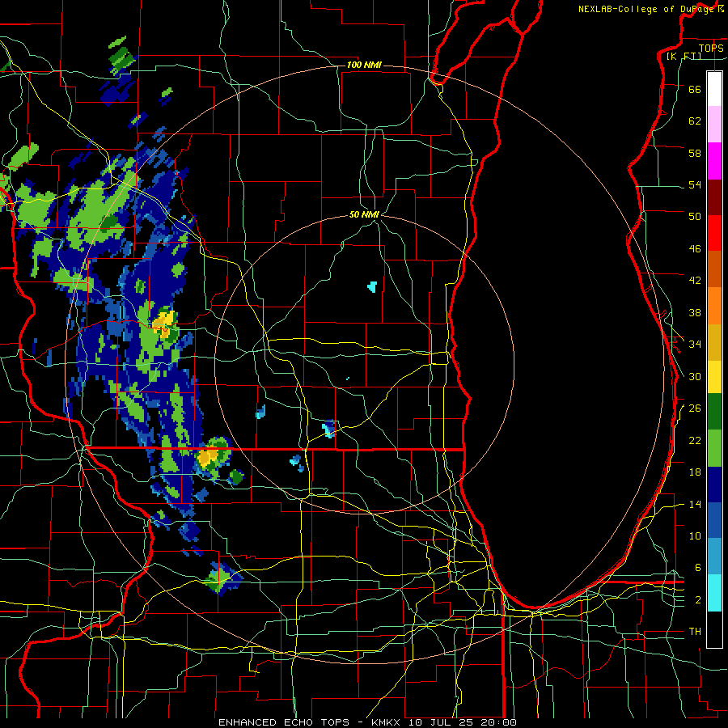Click the white swatch in TOPS legend
Screen dimensions: 728x728
[714, 89]
